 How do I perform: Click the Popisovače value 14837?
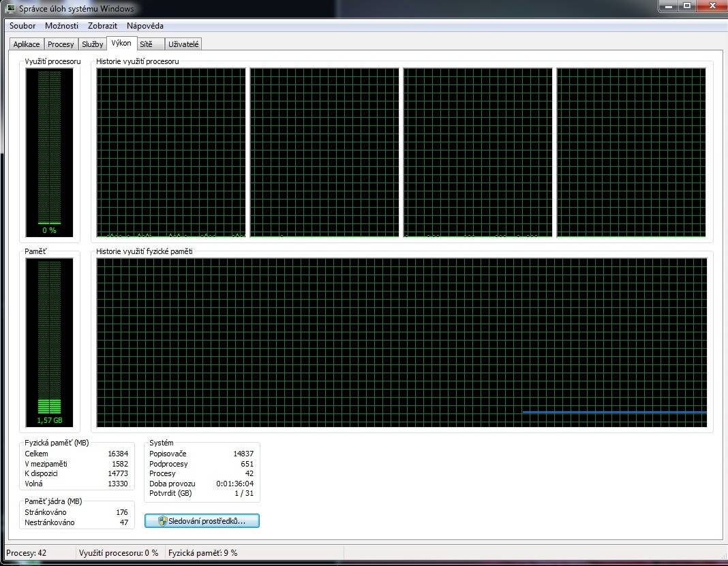click(x=243, y=454)
